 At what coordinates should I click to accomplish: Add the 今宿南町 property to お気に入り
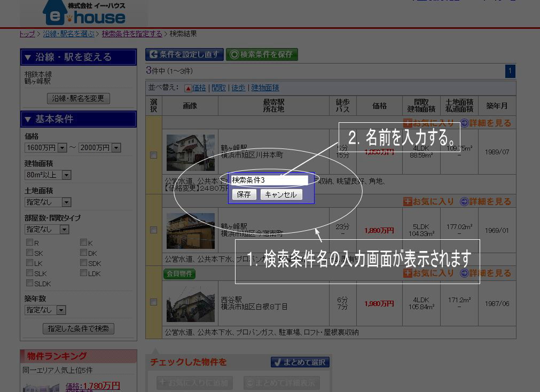pos(429,201)
